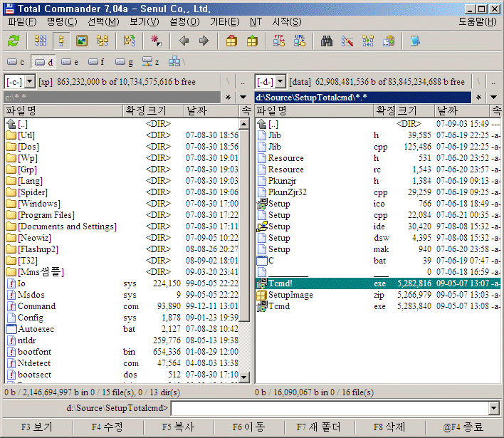This screenshot has height=438, width=504.
Task: Select the [Windows] folder
Action: tap(39, 204)
